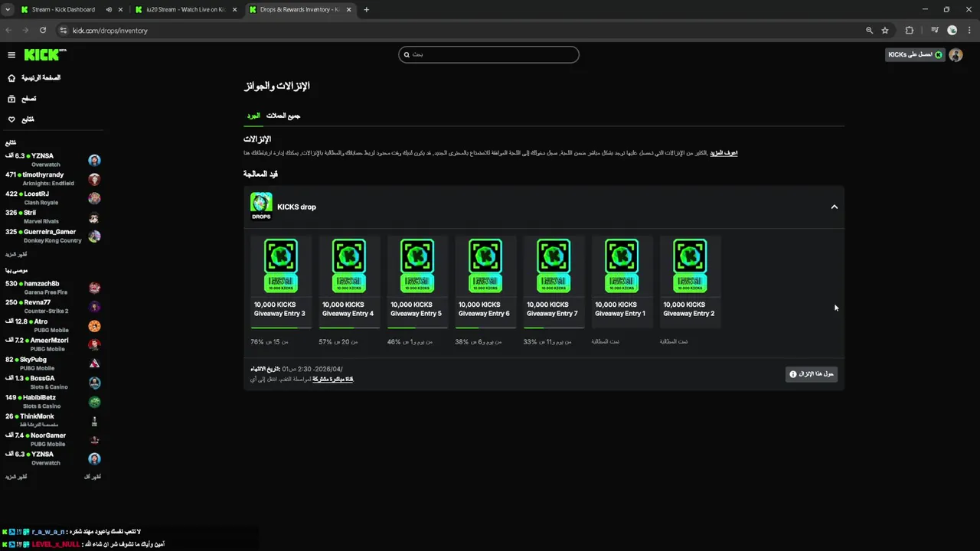Click the browser zoom magnifier icon
Screen dimensions: 980x551
pos(869,31)
